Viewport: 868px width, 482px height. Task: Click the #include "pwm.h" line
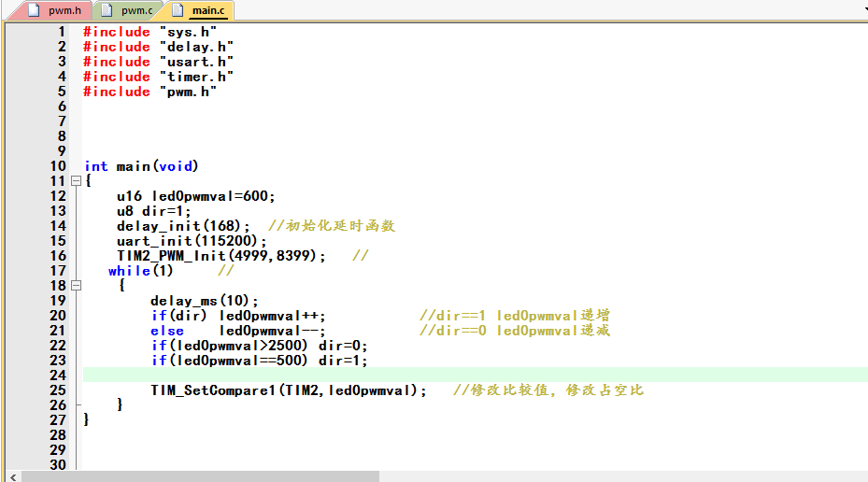[149, 92]
